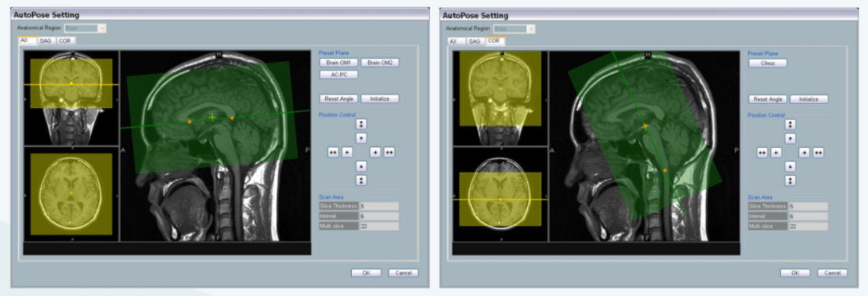This screenshot has width=868, height=296.
Task: Apply the AC-PC preset plane
Action: [338, 75]
